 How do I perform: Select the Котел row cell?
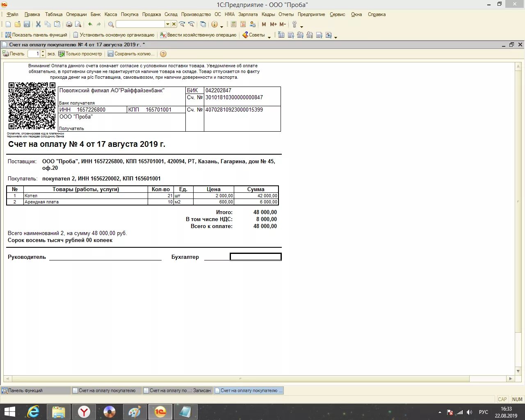point(85,196)
